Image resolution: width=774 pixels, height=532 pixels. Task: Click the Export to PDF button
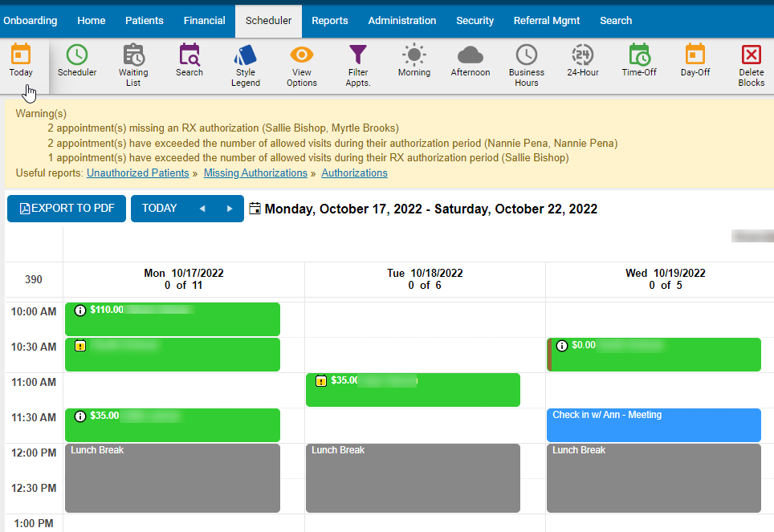point(66,208)
